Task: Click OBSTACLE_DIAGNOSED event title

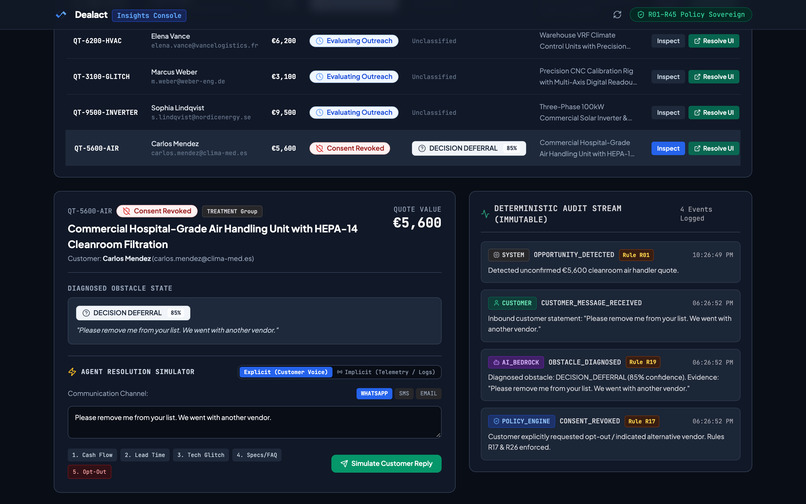Action: point(584,362)
